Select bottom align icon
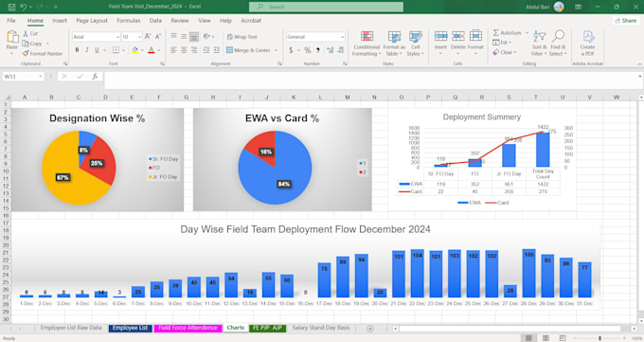Viewport: 644px width, 342px height. pos(194,37)
